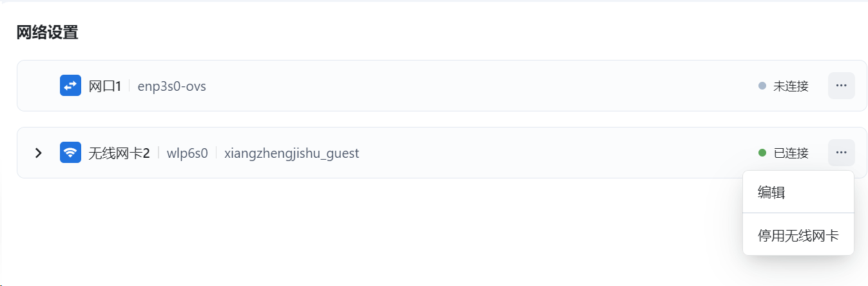Click the xiangzhengjishu_guest network name
Viewport: 868px width, 286px height.
[291, 153]
